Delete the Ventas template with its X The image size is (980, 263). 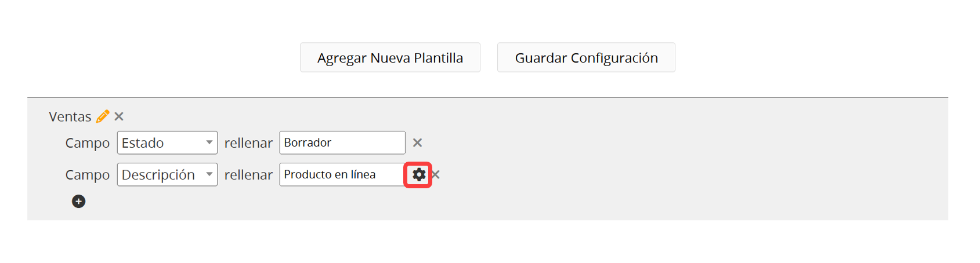[x=119, y=116]
